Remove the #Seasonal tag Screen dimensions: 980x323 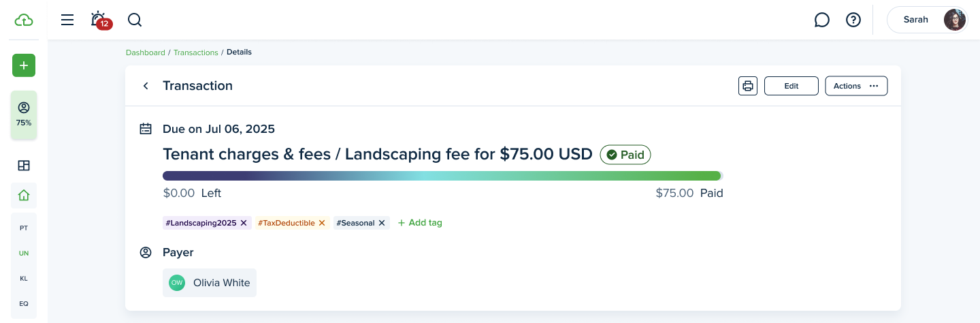pos(382,223)
